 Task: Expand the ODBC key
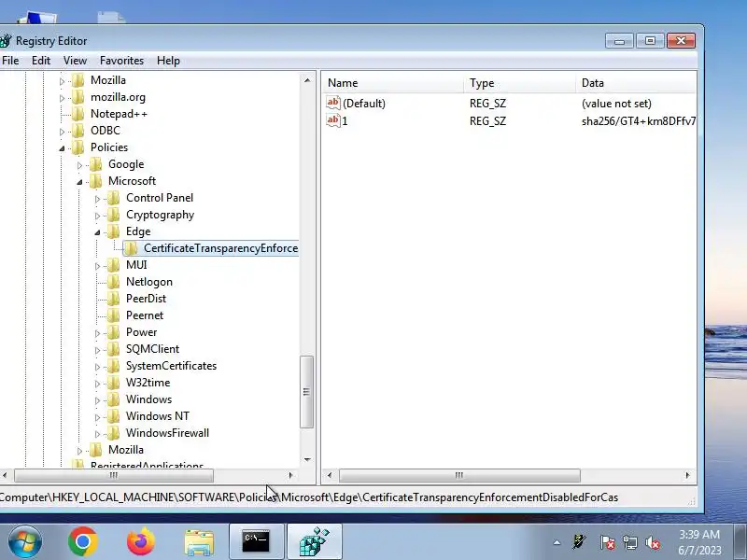point(62,132)
